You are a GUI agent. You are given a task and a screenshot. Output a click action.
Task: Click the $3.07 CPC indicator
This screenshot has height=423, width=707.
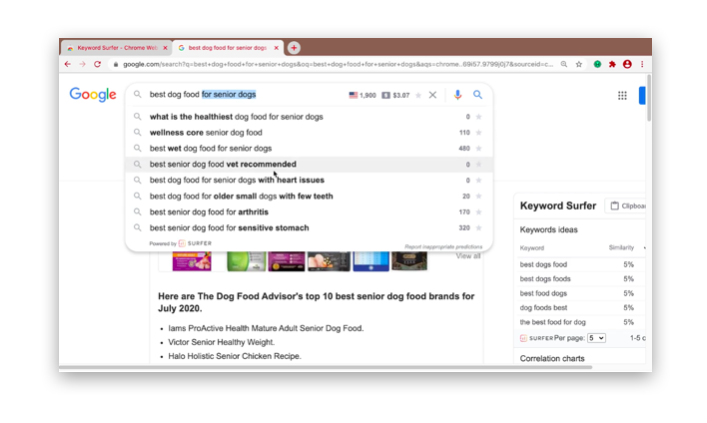[395, 95]
